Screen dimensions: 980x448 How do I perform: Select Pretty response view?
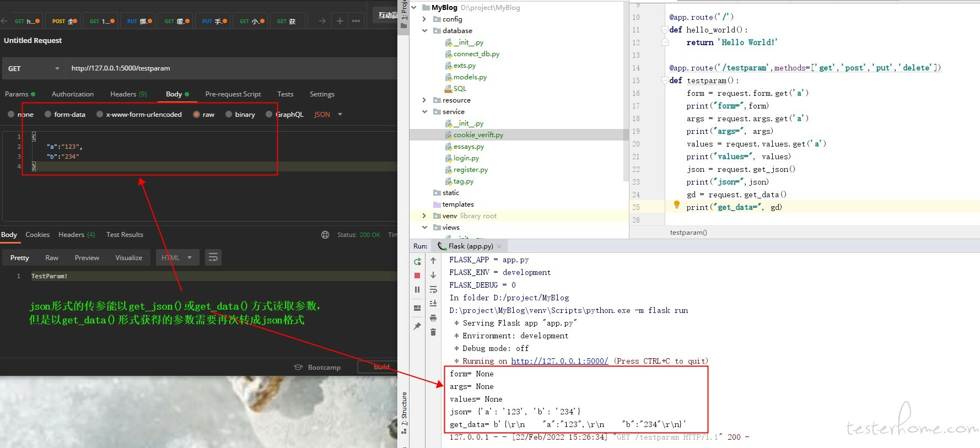[x=19, y=258]
